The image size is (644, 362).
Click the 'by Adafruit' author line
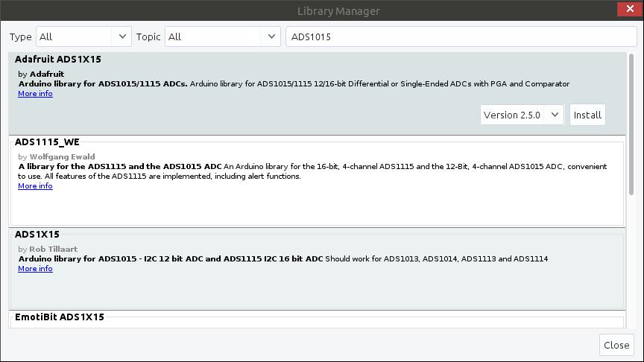pyautogui.click(x=41, y=74)
